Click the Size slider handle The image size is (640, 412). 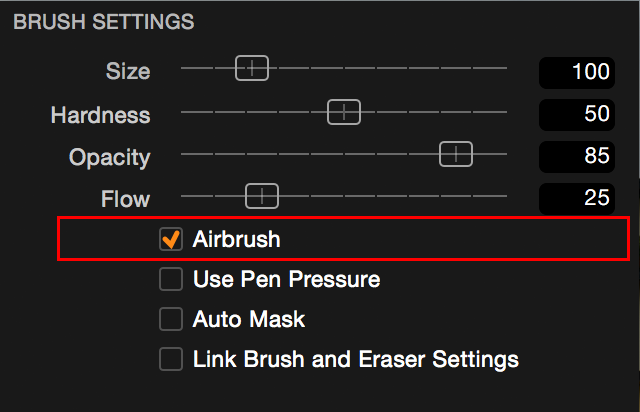point(252,68)
